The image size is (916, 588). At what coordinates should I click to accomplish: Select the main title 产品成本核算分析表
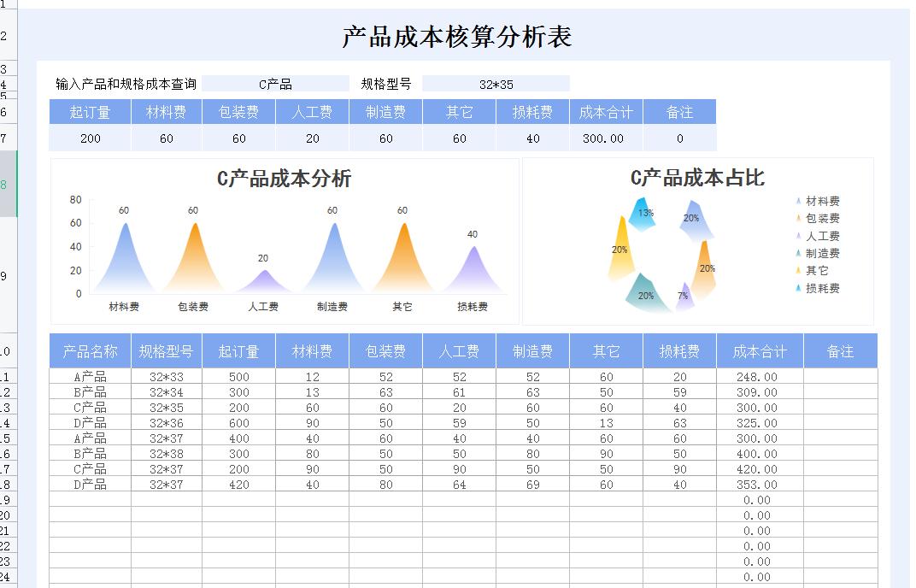click(x=457, y=36)
